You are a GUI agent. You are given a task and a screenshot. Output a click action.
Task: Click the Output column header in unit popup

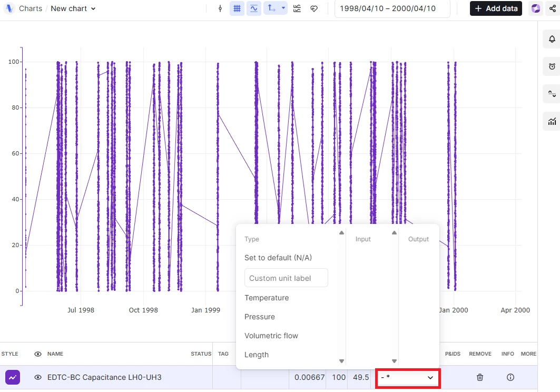pos(418,239)
